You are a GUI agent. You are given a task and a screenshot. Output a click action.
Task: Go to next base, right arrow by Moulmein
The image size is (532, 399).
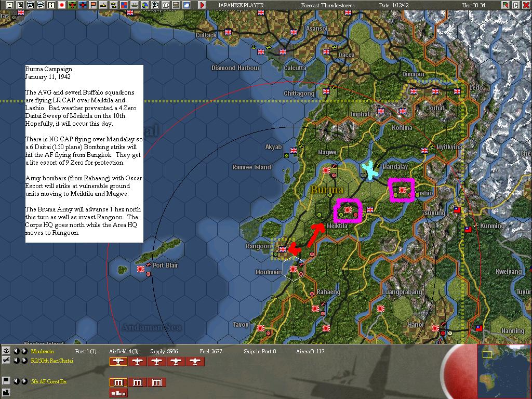pos(24,351)
